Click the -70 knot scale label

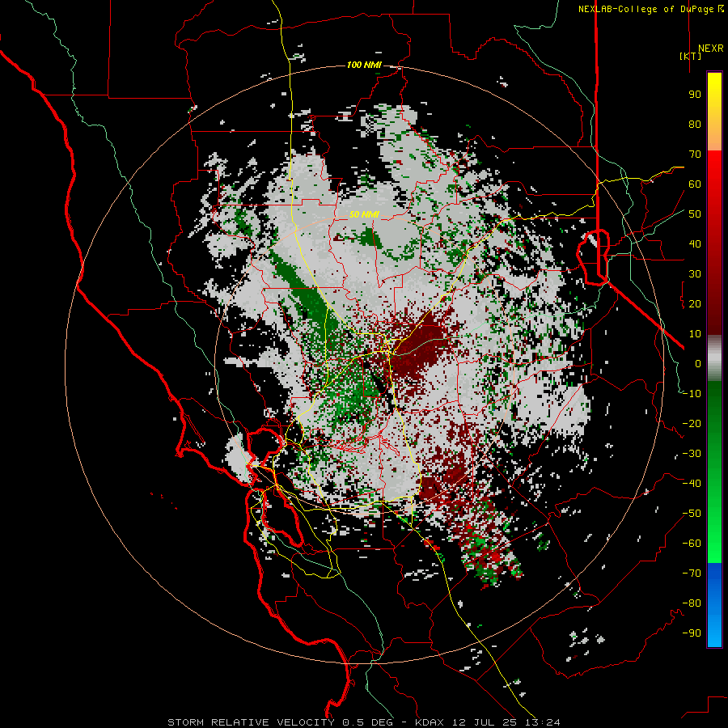click(692, 574)
